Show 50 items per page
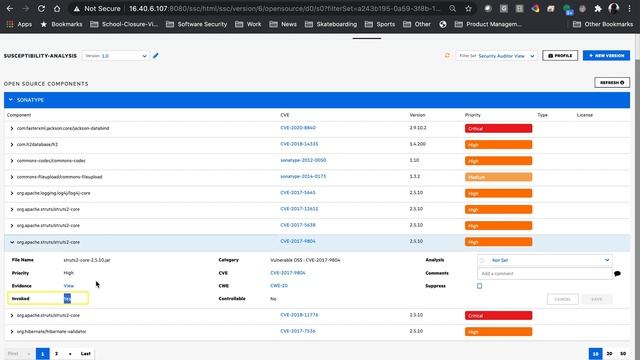Screen dimensions: 640x360 [623, 353]
